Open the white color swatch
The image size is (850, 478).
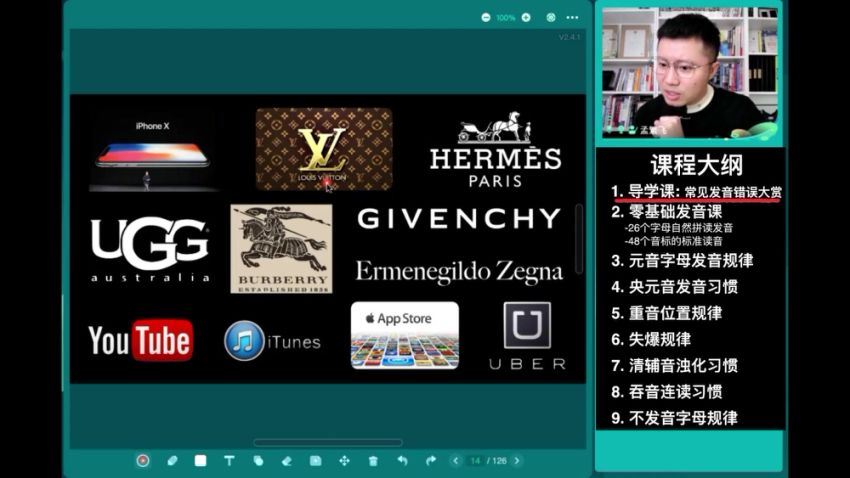[x=201, y=461]
